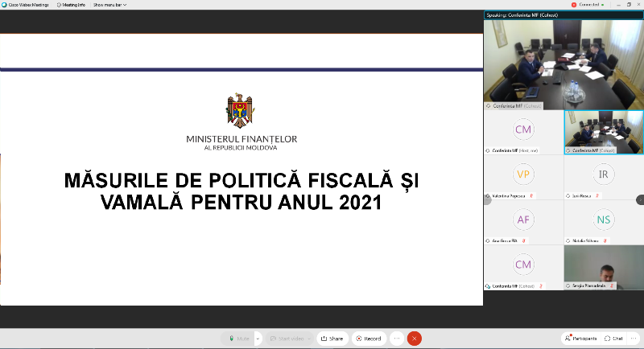The height and width of the screenshot is (349, 644).
Task: Click the Connected status indicator
Action: tap(588, 5)
